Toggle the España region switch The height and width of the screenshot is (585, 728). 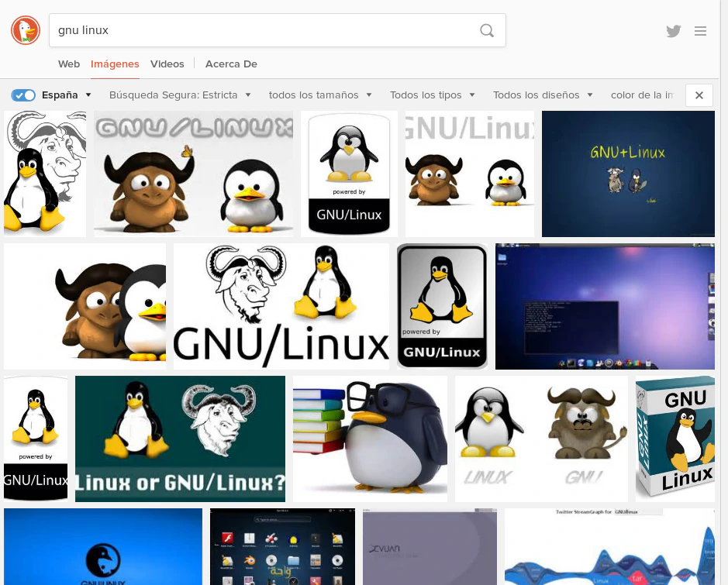pos(24,95)
